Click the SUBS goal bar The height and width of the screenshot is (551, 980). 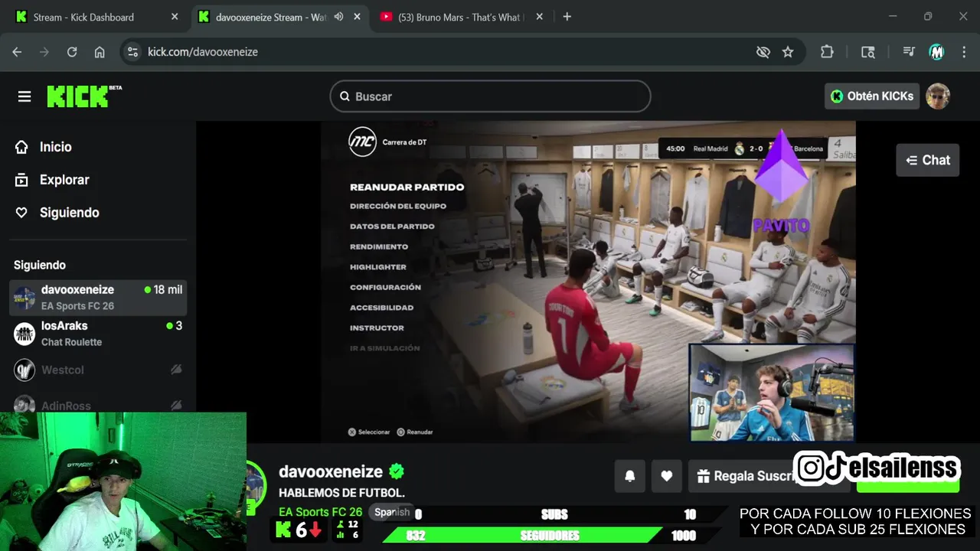[x=555, y=514]
